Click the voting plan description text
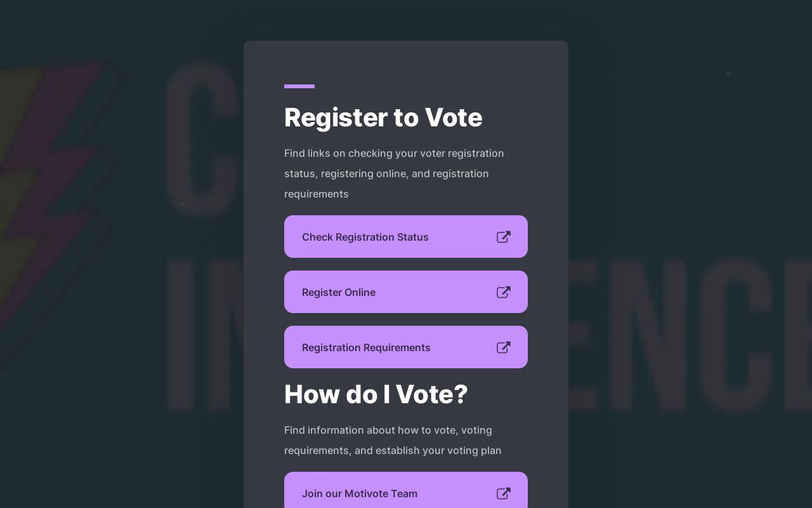This screenshot has width=812, height=508. (x=393, y=440)
